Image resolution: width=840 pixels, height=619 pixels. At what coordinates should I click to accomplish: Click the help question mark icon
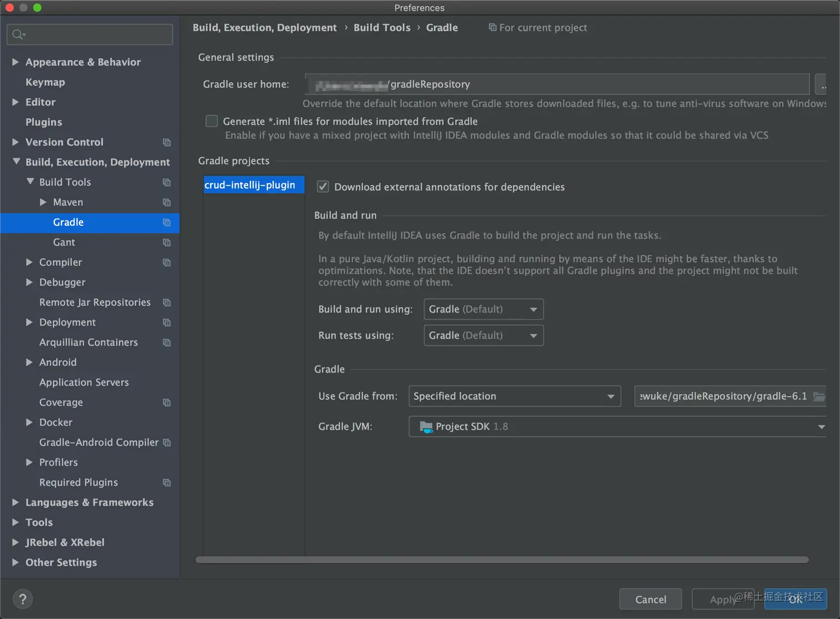(22, 599)
